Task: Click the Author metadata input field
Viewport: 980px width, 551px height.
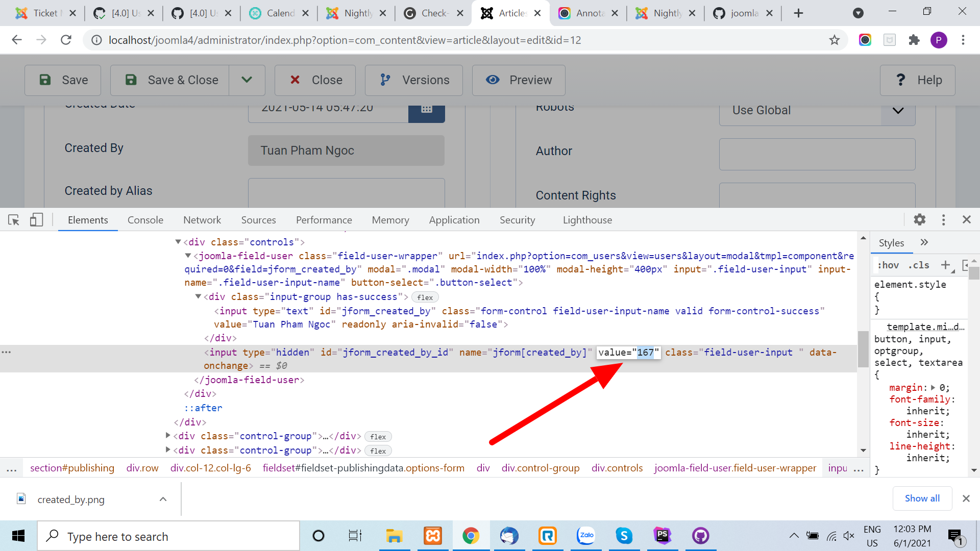Action: pyautogui.click(x=817, y=154)
